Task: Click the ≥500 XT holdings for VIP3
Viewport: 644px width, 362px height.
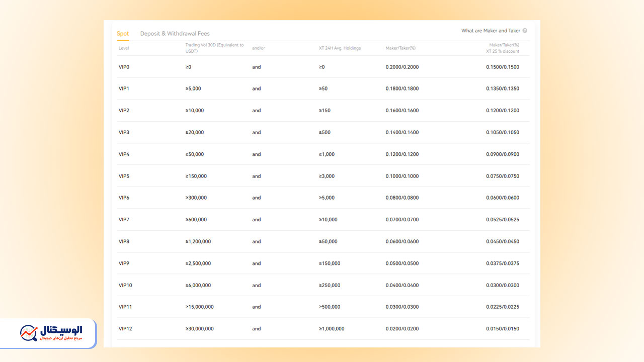Action: pyautogui.click(x=325, y=132)
